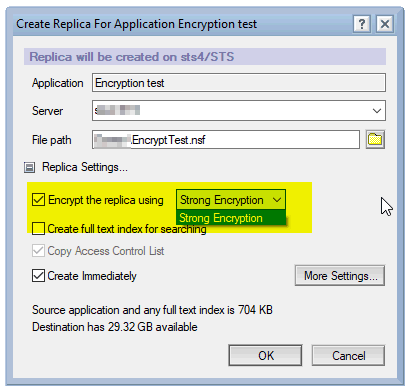Screen dimensions: 406x389
Task: Close the Create Replica dialog
Action: [385, 24]
